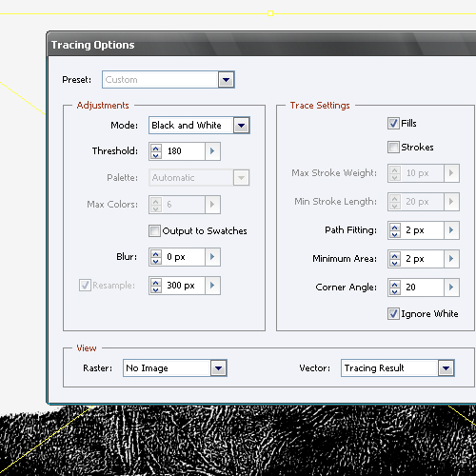This screenshot has width=476, height=476.
Task: Check Output to Swatches option
Action: pos(154,230)
